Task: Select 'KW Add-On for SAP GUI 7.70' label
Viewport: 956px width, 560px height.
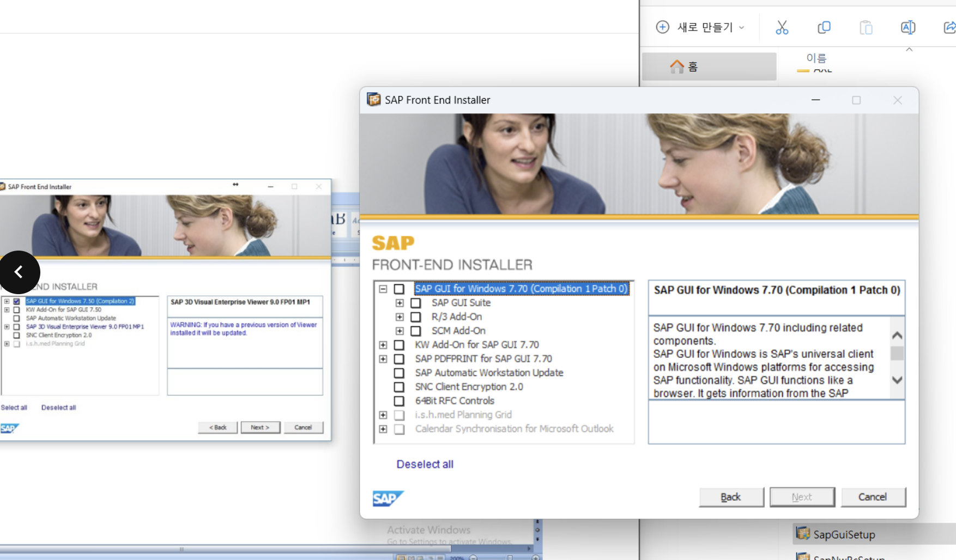Action: click(x=477, y=345)
